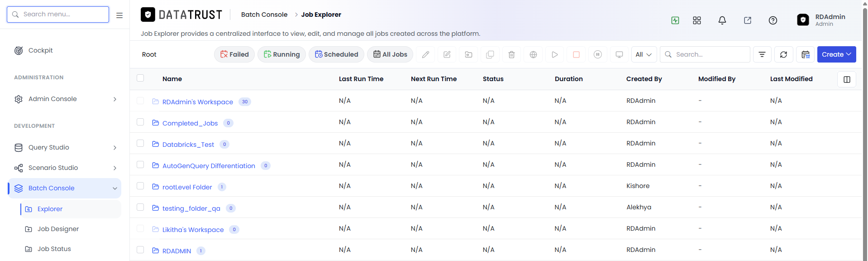Open Databricks_Test folder
Image resolution: width=868 pixels, height=261 pixels.
(x=188, y=145)
